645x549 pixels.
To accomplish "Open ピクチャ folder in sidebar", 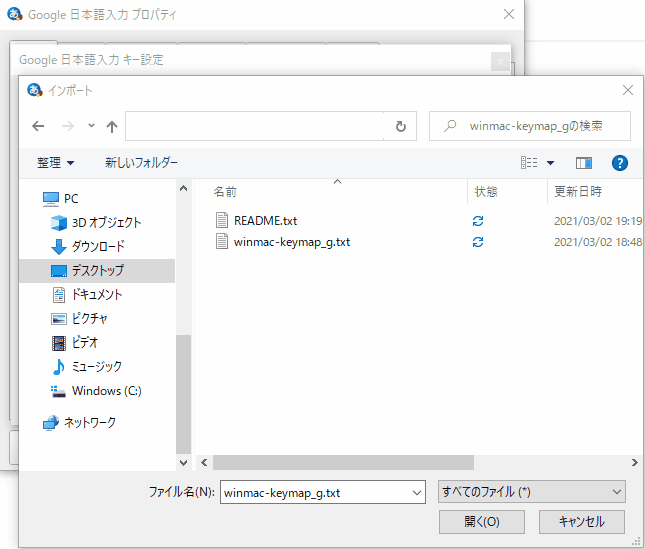I will point(79,318).
